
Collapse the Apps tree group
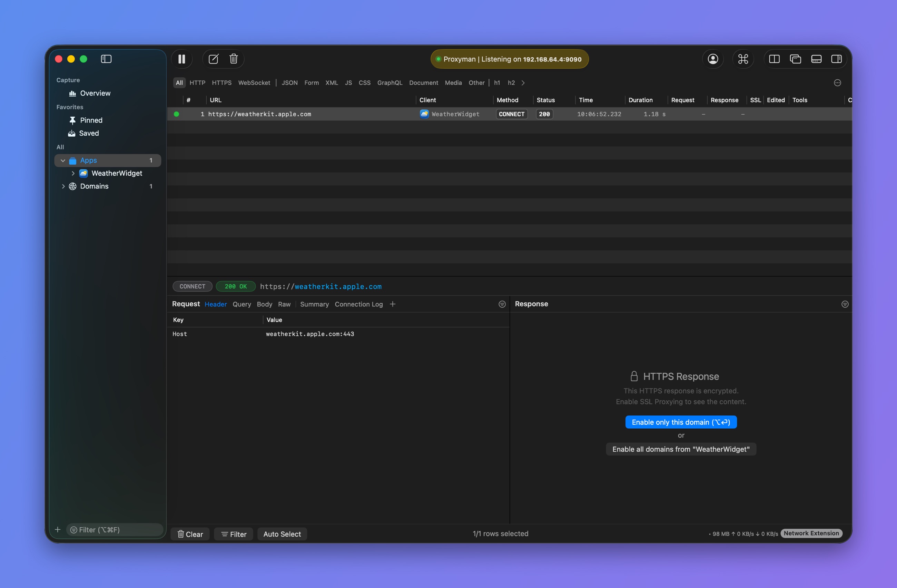[63, 160]
